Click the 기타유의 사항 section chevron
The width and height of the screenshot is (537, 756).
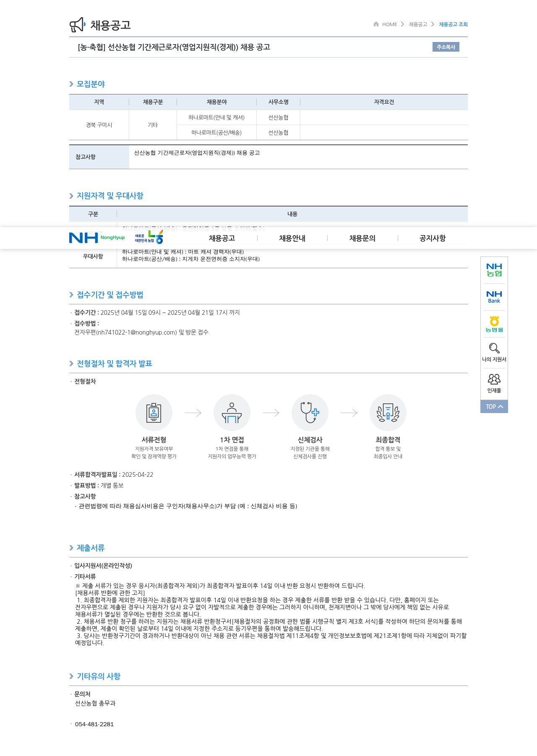point(71,676)
